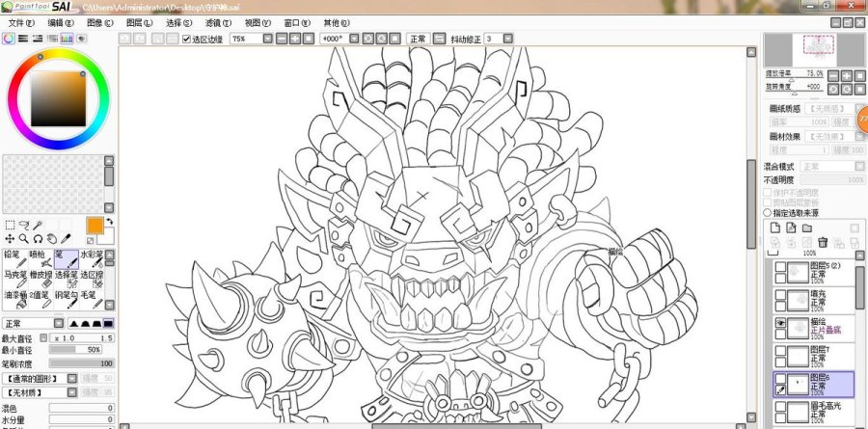Open the rotation angle +000° dropdown
The height and width of the screenshot is (429, 868).
click(353, 39)
